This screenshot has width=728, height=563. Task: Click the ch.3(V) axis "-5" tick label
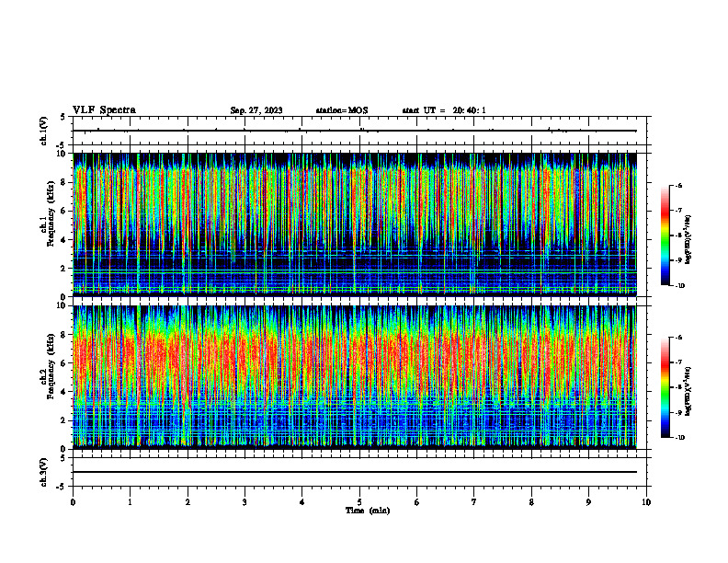(63, 487)
